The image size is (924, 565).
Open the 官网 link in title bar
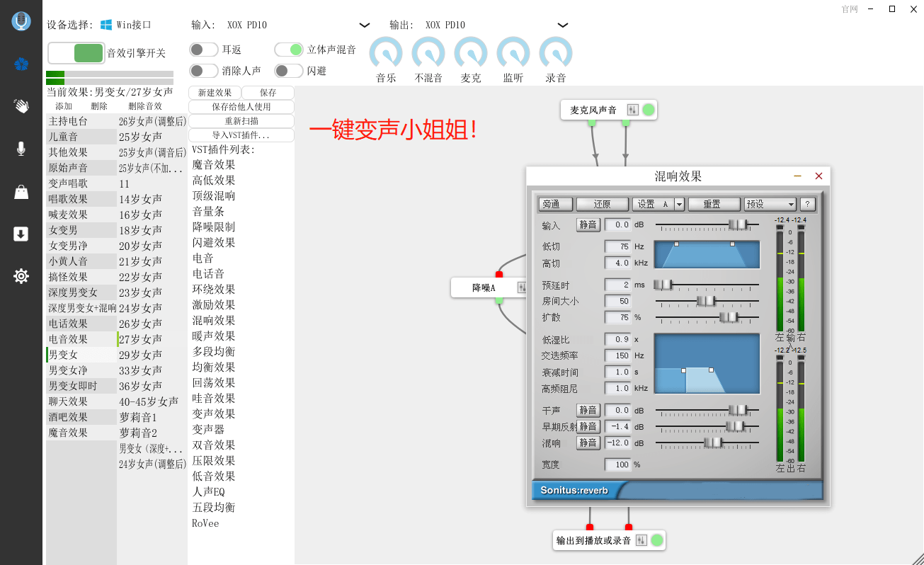850,9
